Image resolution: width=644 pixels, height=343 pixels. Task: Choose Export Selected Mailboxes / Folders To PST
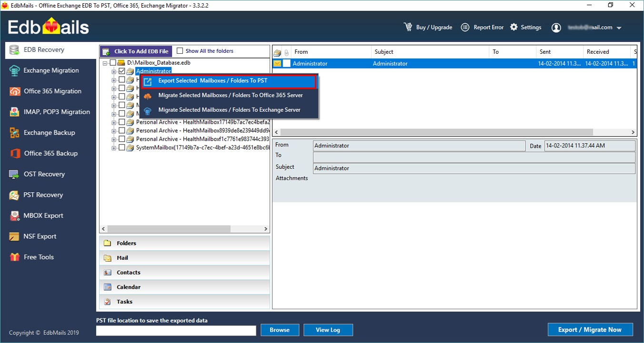(x=212, y=81)
